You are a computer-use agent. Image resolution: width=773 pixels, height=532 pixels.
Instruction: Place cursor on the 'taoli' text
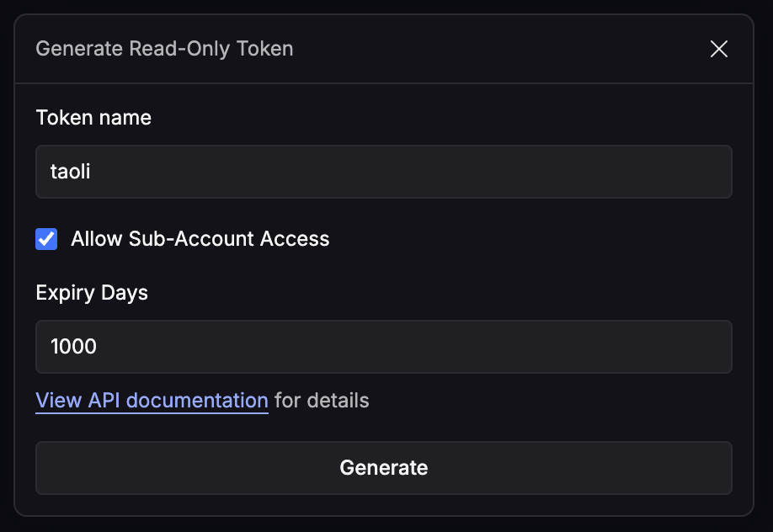tap(71, 172)
